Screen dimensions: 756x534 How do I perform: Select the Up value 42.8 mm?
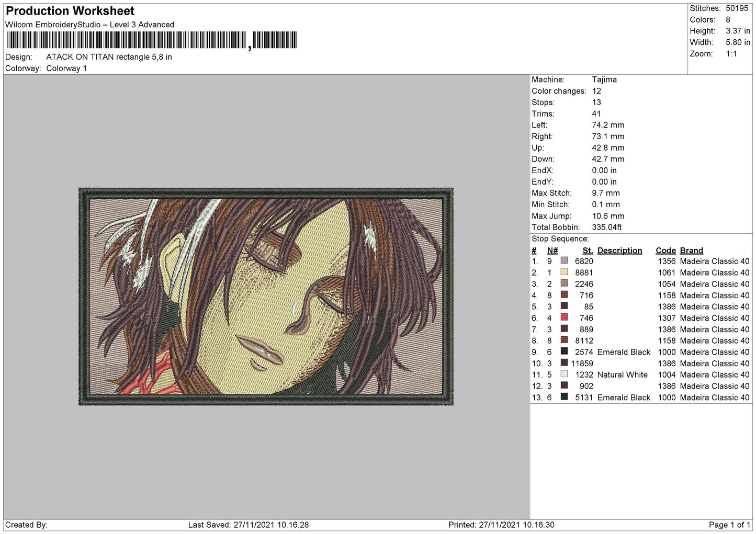pos(608,148)
